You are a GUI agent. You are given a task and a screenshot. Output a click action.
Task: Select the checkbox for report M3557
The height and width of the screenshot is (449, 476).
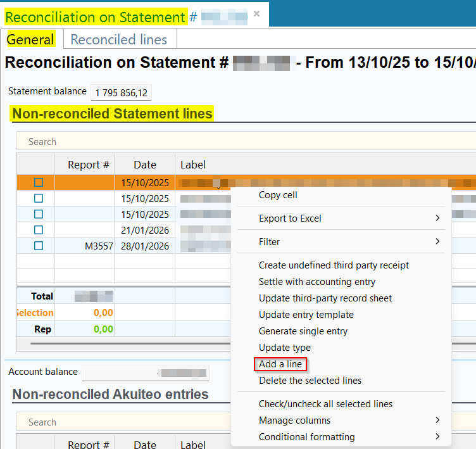(x=39, y=246)
